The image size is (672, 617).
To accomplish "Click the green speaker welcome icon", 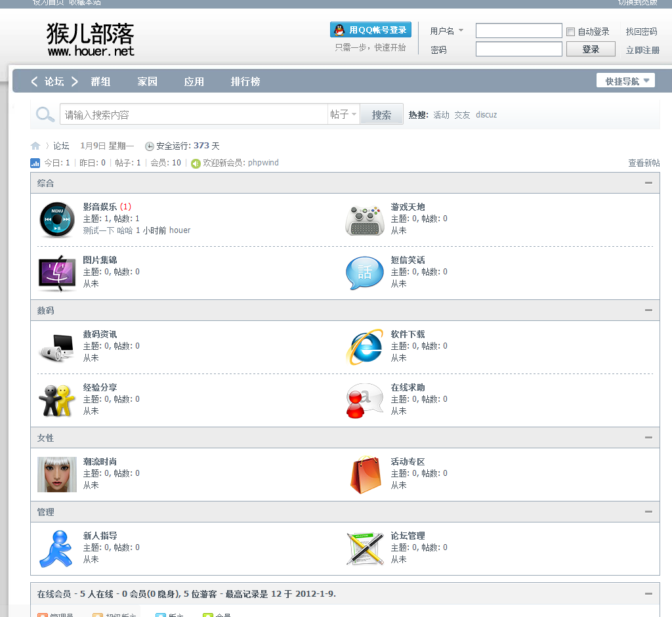I will point(196,163).
